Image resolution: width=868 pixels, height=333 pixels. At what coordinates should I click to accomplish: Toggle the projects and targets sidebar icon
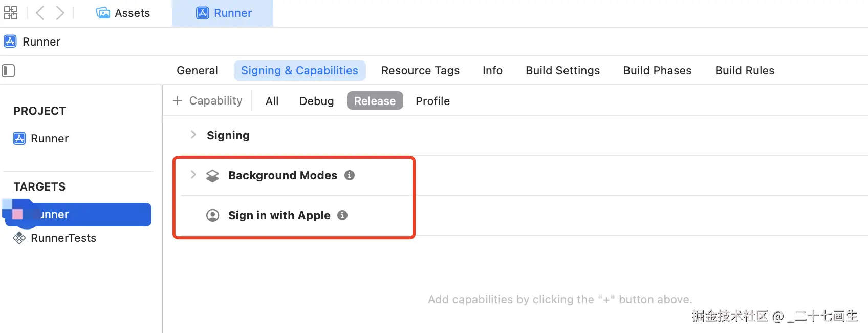[8, 70]
